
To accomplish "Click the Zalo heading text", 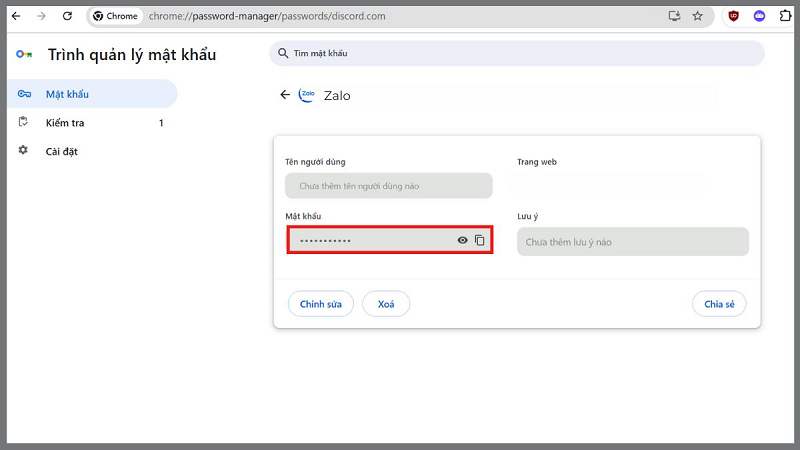I will tap(337, 95).
